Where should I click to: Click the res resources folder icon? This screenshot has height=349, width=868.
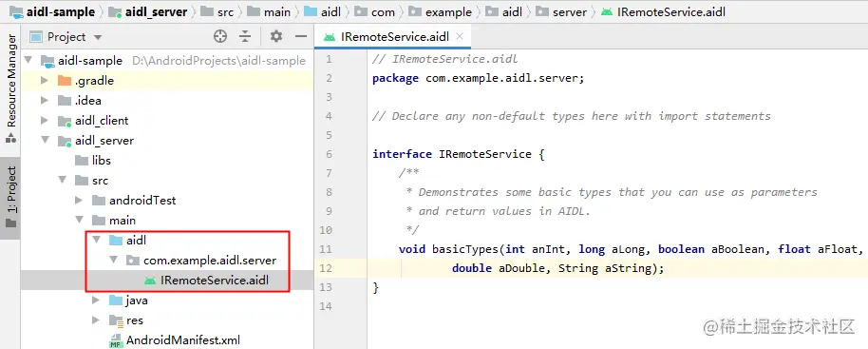click(115, 320)
